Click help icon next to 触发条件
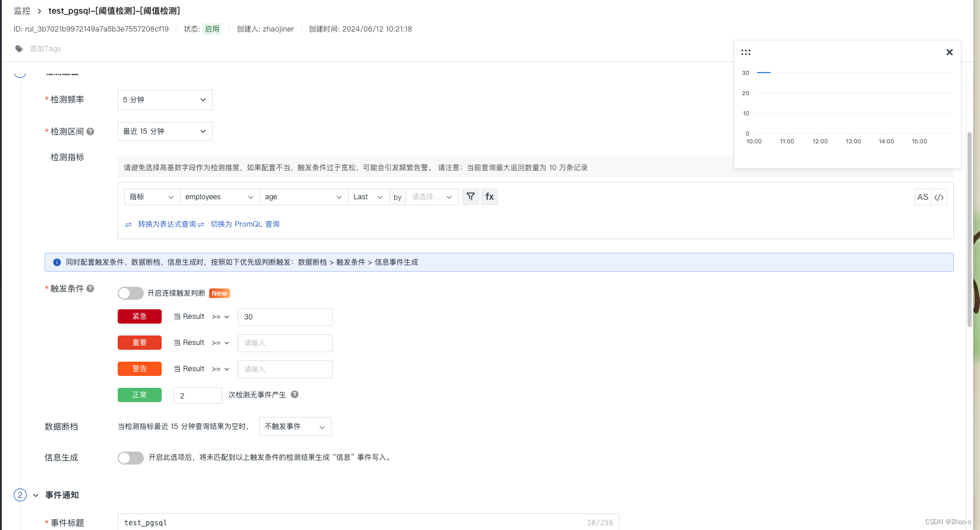The height and width of the screenshot is (530, 980). pos(90,288)
